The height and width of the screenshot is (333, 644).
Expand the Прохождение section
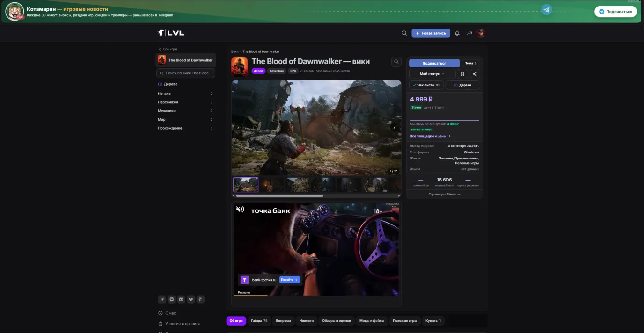click(186, 128)
